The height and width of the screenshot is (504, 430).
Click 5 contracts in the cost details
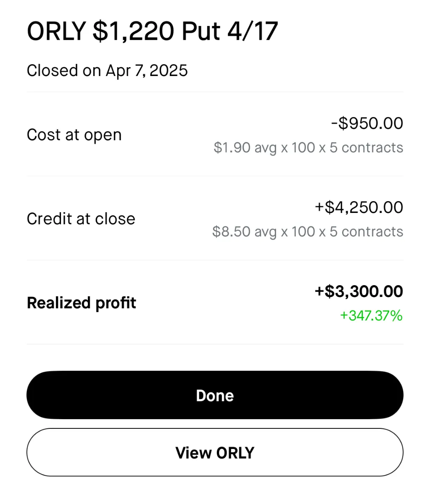tap(366, 147)
